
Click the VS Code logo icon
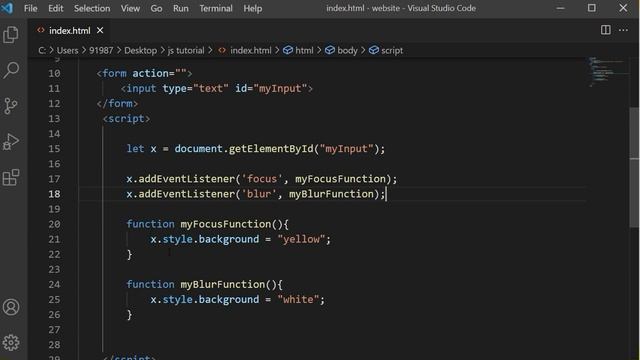7,8
